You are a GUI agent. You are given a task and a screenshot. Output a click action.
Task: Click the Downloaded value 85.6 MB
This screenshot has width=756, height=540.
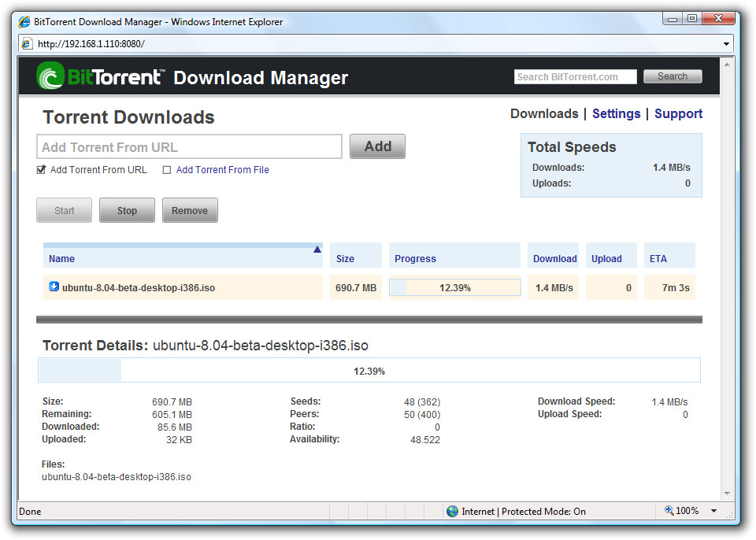click(175, 427)
